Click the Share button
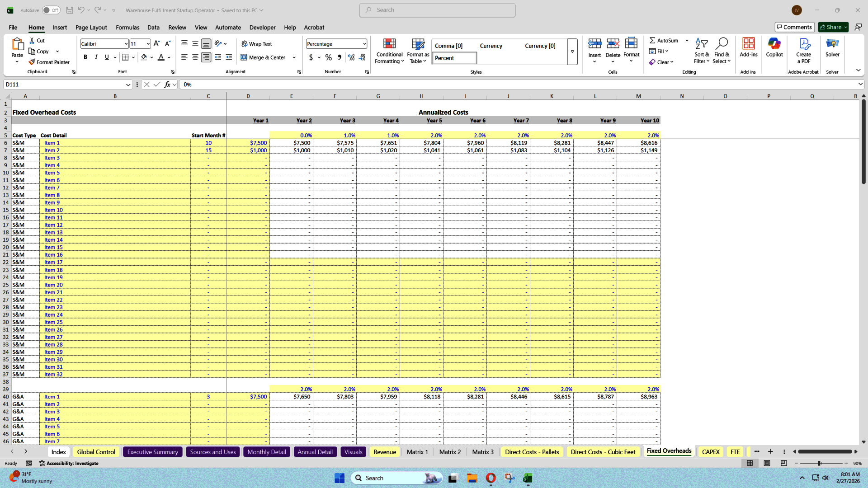 pyautogui.click(x=832, y=27)
